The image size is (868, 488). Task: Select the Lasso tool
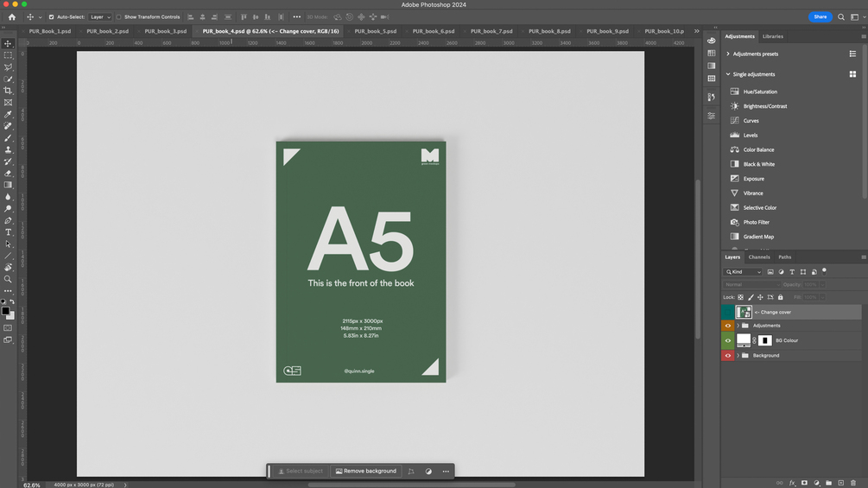click(8, 67)
